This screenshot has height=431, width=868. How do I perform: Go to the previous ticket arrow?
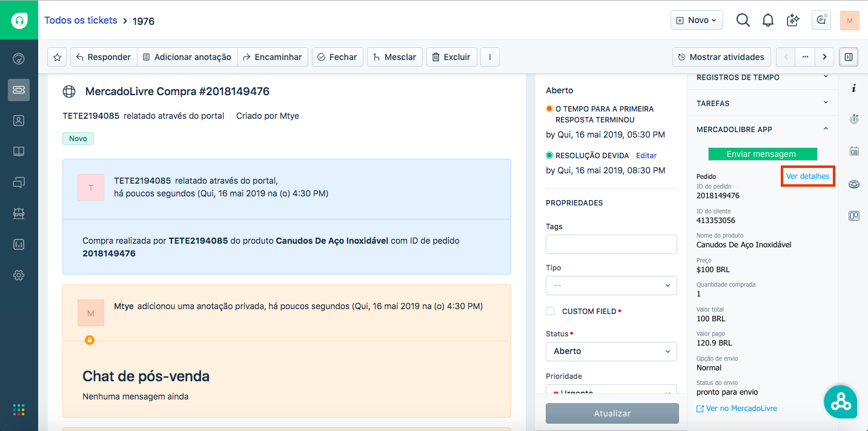(786, 57)
